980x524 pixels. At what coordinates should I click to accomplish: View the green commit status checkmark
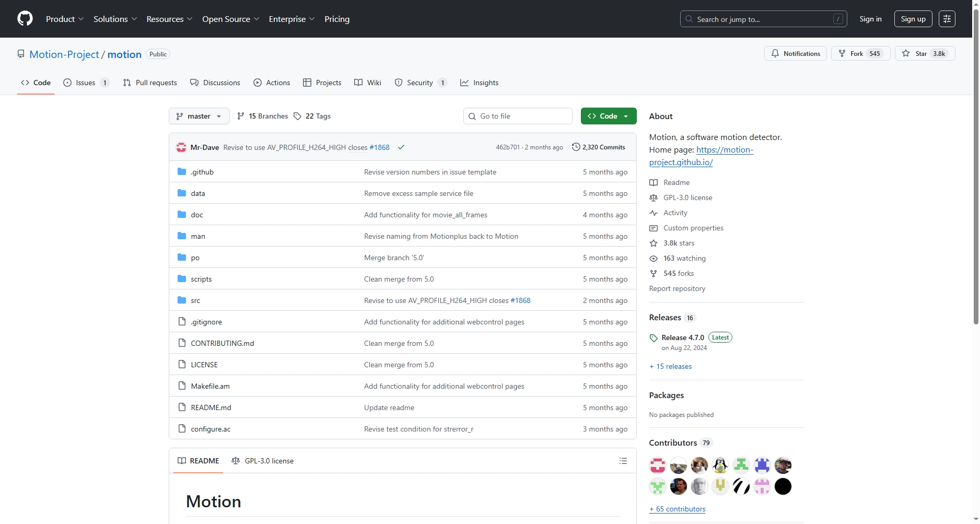[x=401, y=147]
